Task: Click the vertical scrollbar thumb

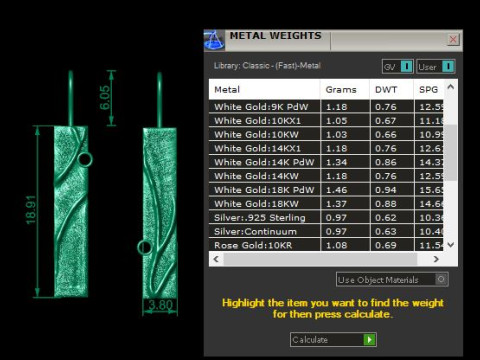Action: (x=451, y=153)
